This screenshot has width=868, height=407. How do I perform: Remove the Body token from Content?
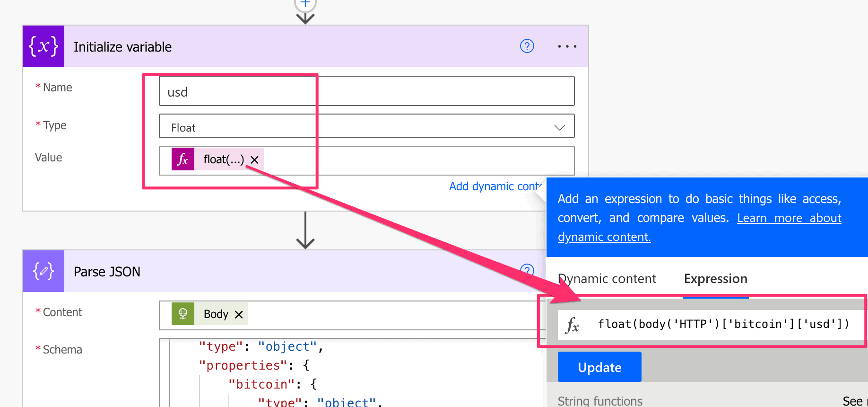(x=239, y=314)
